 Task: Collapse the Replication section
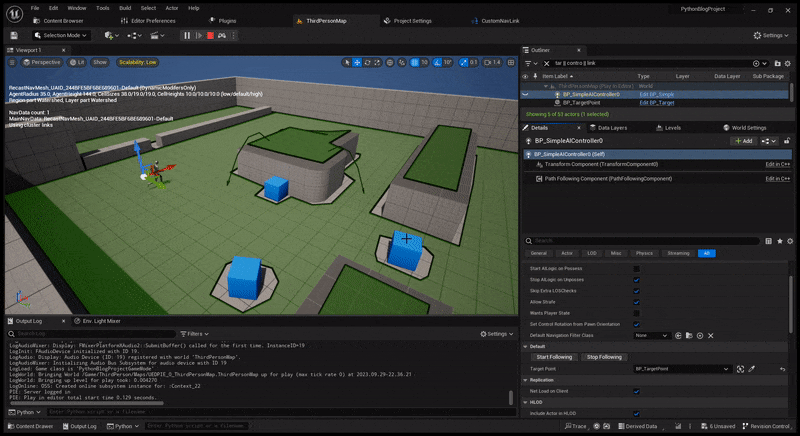(x=526, y=380)
